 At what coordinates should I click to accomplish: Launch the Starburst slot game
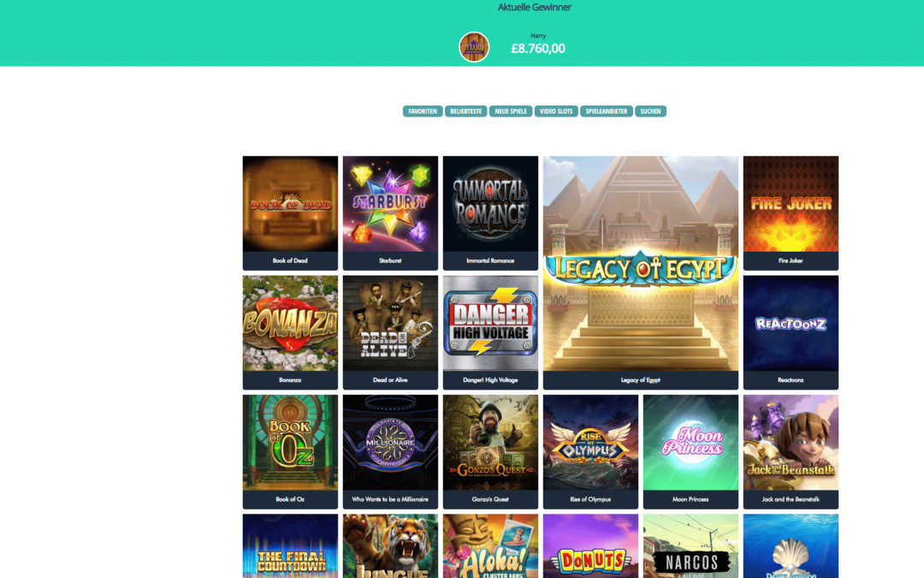[390, 212]
